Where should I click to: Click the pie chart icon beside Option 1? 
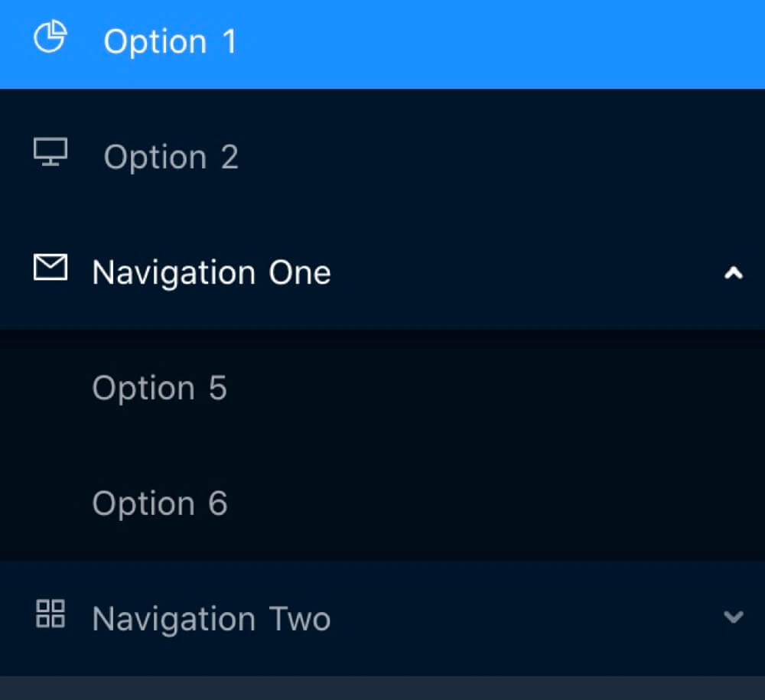coord(50,37)
